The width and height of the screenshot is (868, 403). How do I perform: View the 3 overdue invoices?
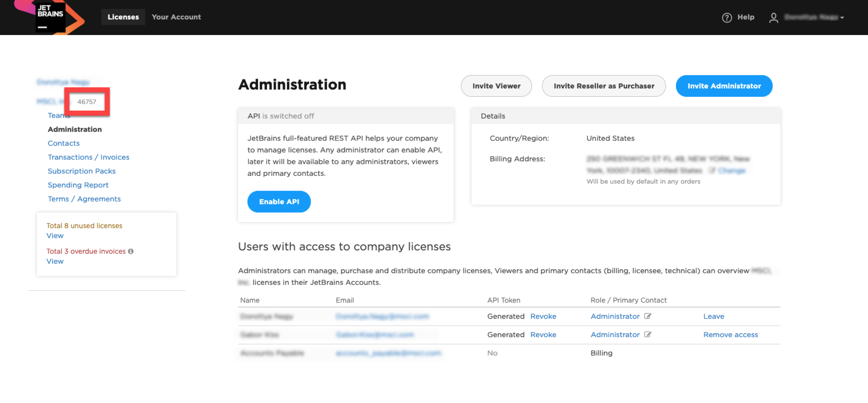tap(55, 261)
